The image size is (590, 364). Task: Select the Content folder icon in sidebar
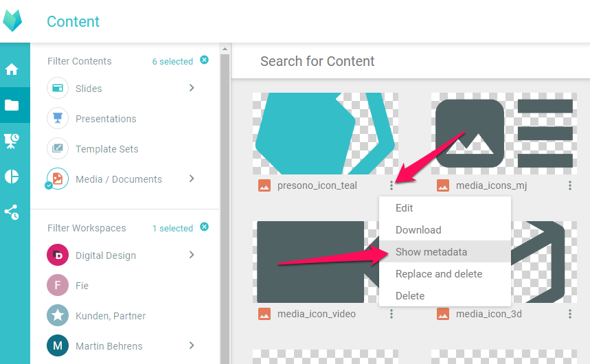point(12,105)
